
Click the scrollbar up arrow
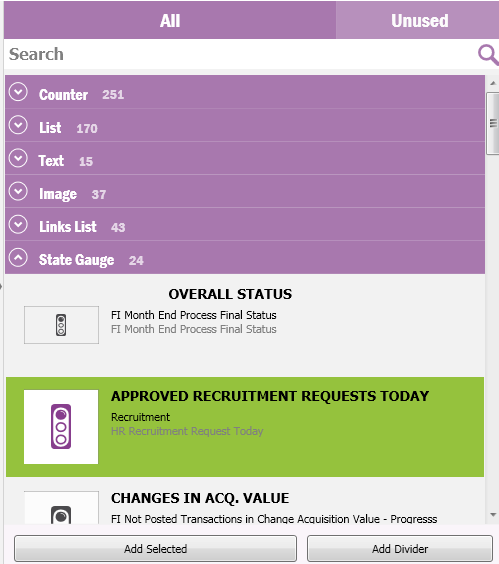click(x=493, y=83)
